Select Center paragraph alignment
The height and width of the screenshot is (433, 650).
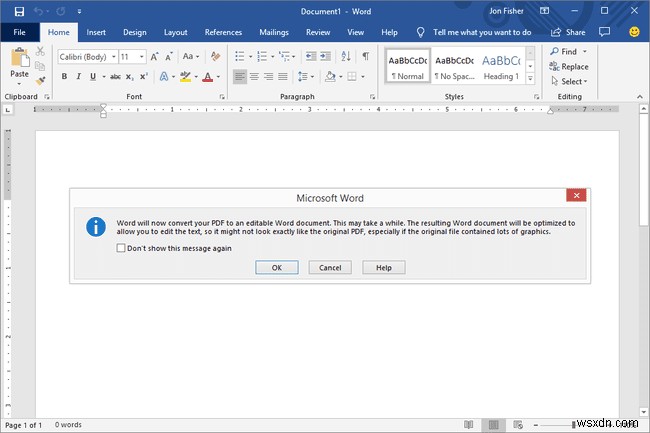coord(254,76)
